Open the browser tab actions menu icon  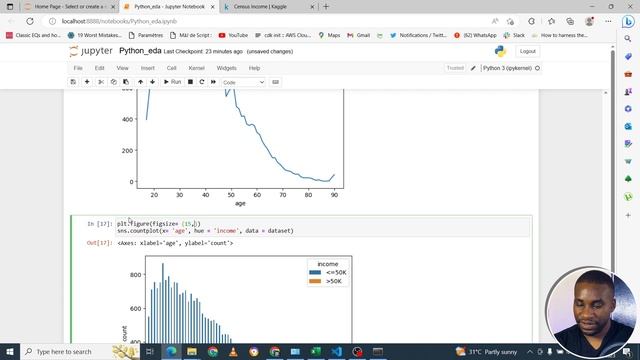point(10,7)
